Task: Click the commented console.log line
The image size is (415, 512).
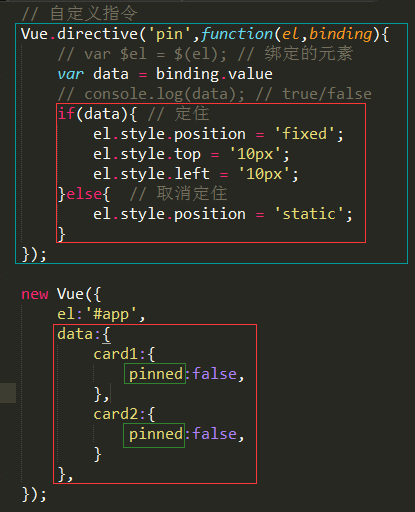Action: tap(214, 94)
